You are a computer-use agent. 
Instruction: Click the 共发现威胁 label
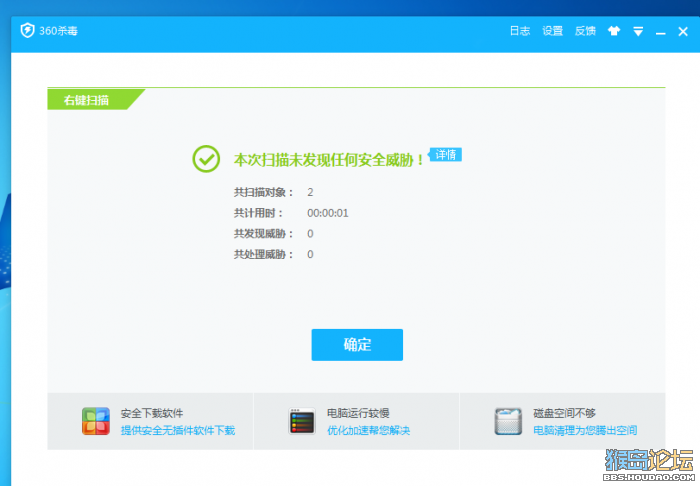tap(263, 233)
